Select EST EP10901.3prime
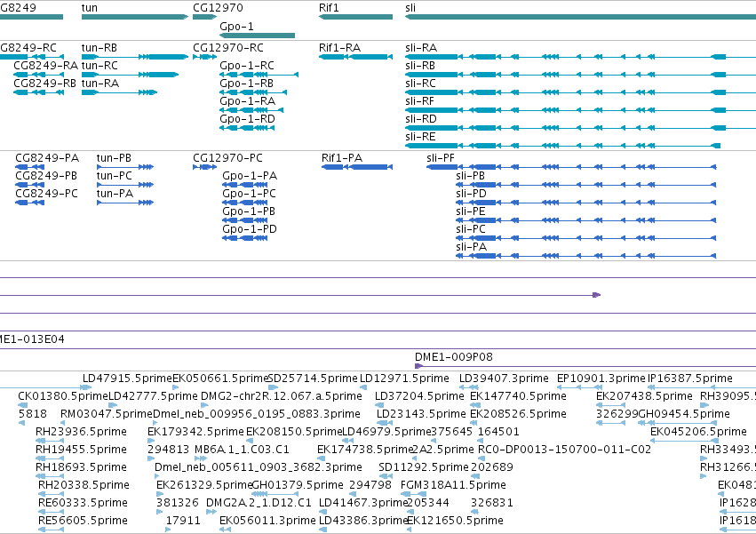 [580, 387]
